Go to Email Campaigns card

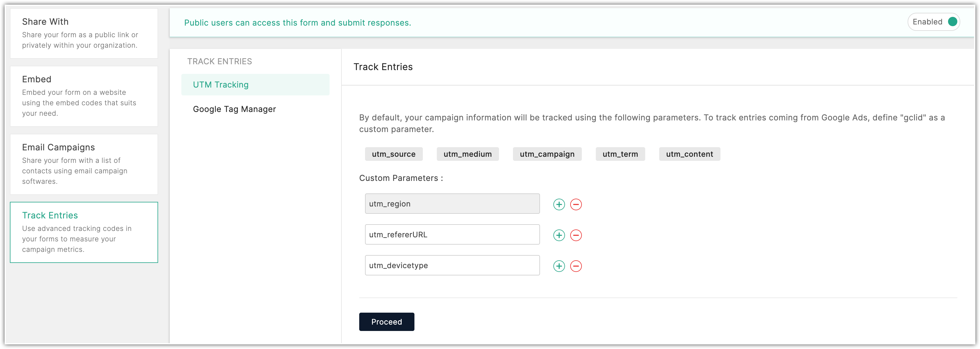pos(84,164)
